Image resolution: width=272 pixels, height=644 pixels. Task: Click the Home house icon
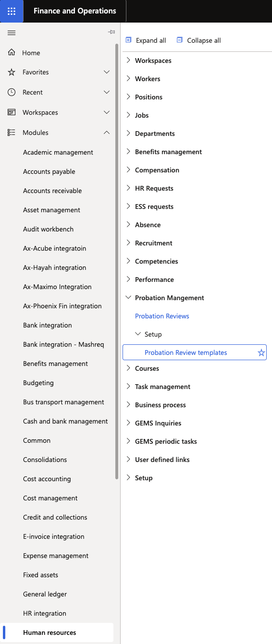pyautogui.click(x=12, y=52)
